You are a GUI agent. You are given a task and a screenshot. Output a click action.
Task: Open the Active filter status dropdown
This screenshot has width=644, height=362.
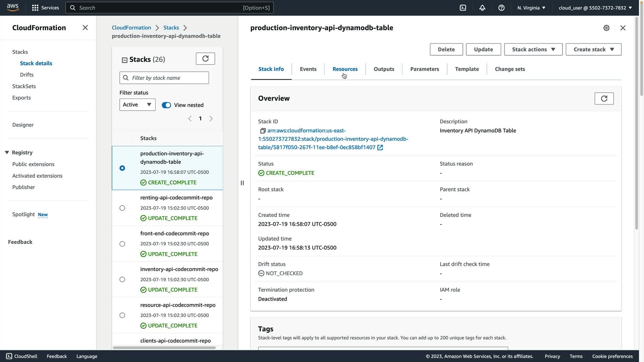(x=137, y=105)
